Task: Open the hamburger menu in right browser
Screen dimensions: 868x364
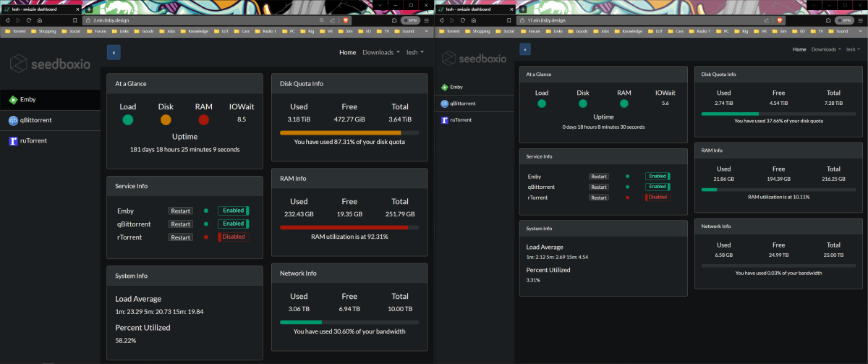Action: pos(861,21)
